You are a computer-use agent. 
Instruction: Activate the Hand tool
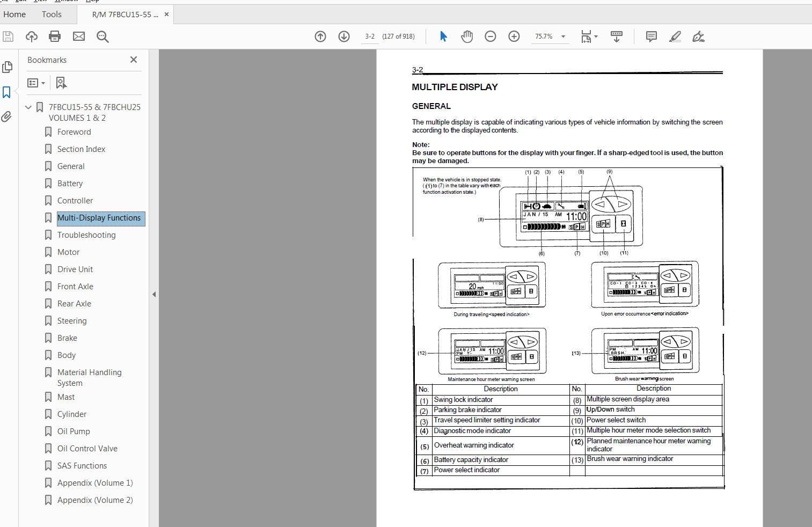point(466,36)
